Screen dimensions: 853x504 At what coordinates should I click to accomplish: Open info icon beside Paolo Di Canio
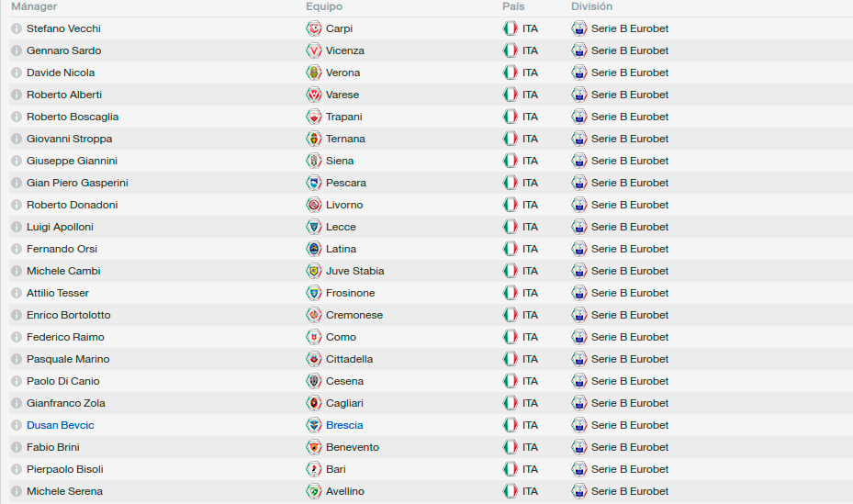click(17, 381)
